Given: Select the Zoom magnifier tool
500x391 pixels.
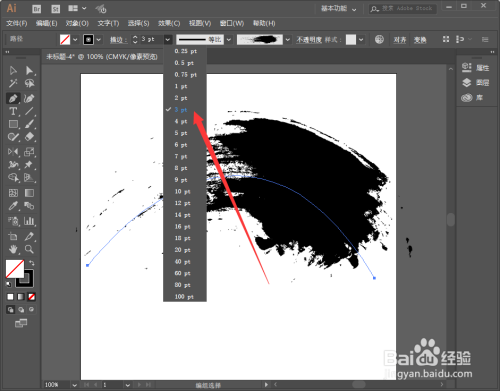Looking at the screenshot, I should 29,249.
